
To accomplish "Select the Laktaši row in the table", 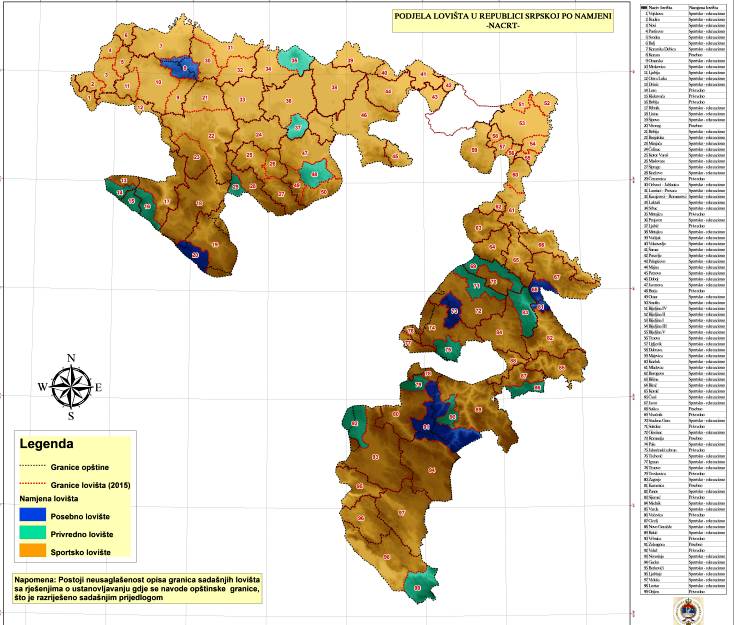I will 660,203.
